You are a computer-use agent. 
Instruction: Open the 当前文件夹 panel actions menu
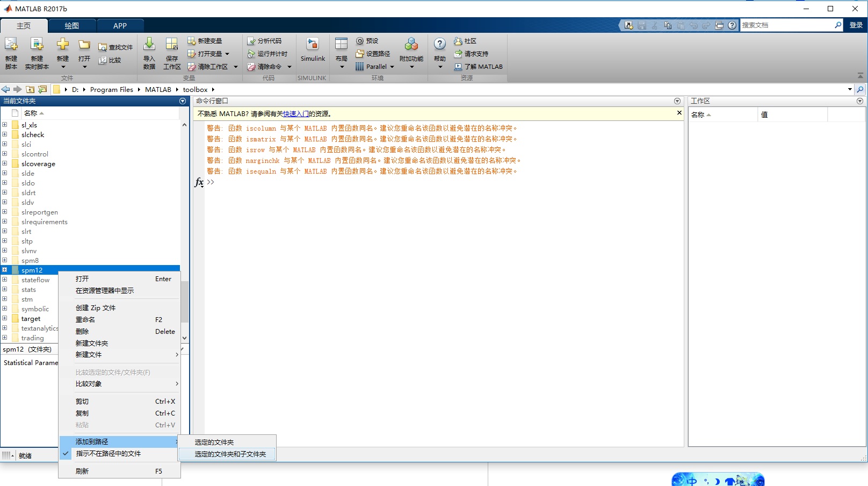point(183,101)
